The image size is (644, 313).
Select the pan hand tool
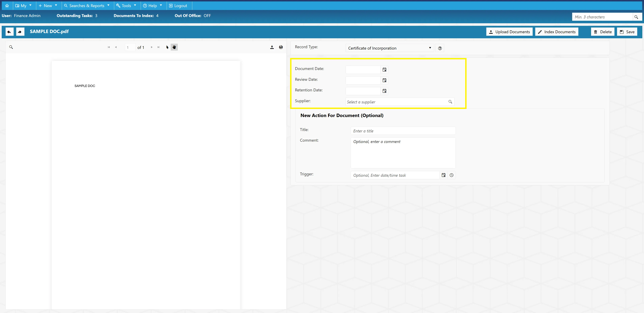174,47
